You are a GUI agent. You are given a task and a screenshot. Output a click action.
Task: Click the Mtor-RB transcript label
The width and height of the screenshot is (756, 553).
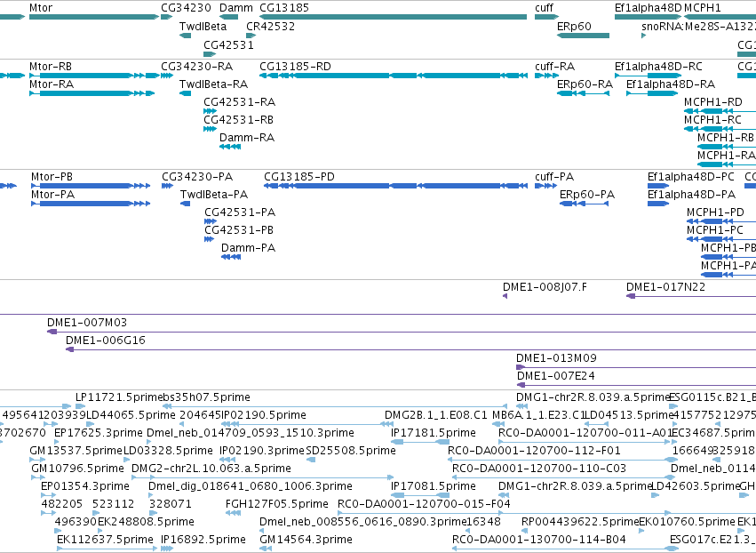(52, 67)
